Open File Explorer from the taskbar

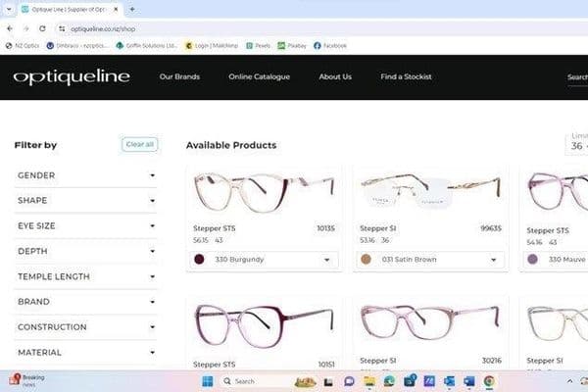[369, 381]
